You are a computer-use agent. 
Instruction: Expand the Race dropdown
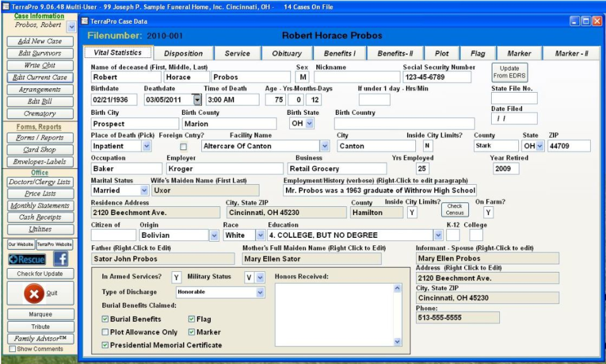261,235
